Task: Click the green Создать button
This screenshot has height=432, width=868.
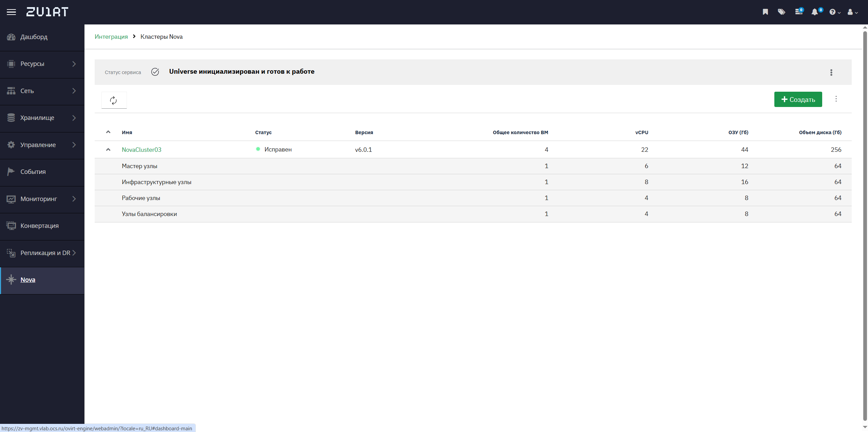Action: [x=798, y=100]
